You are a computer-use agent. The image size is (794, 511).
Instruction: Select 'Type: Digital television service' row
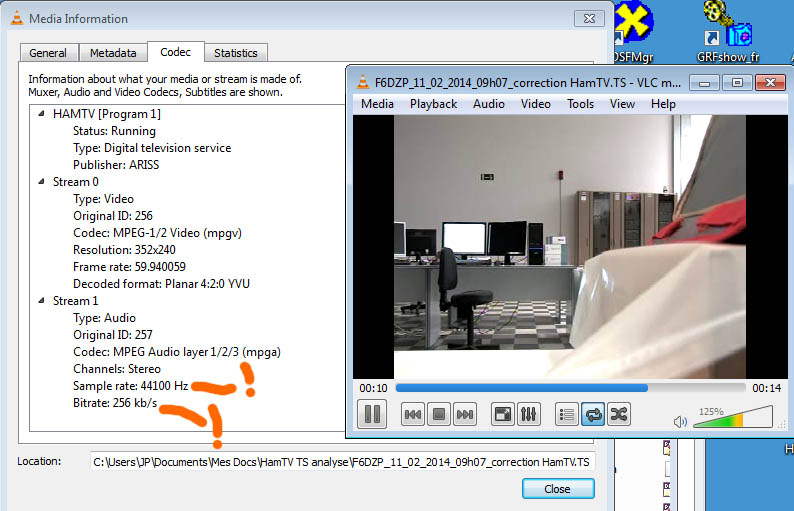coord(152,148)
